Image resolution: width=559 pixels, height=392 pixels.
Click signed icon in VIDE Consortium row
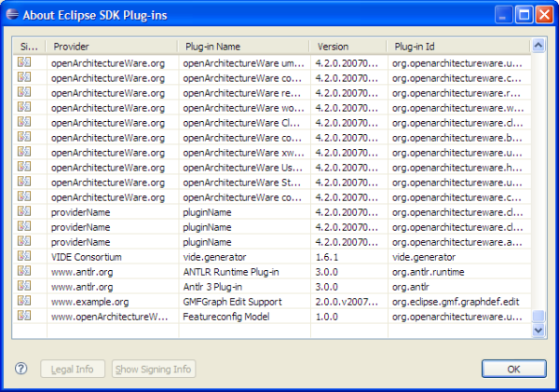24,256
